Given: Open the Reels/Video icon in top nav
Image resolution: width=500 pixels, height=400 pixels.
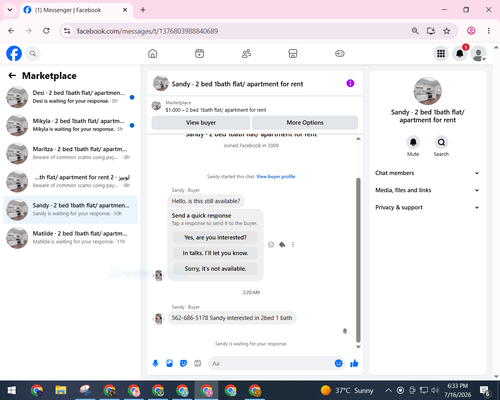Looking at the screenshot, I should pos(199,54).
